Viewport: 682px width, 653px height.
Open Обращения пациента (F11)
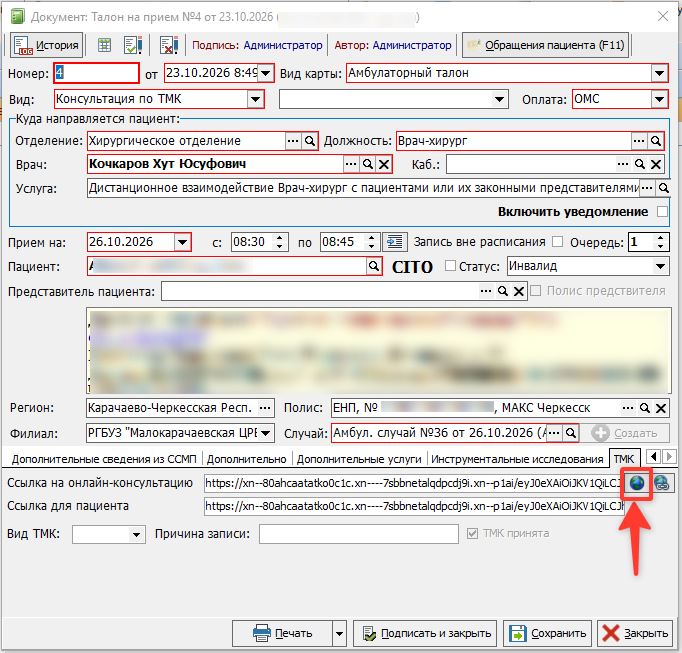(x=545, y=45)
